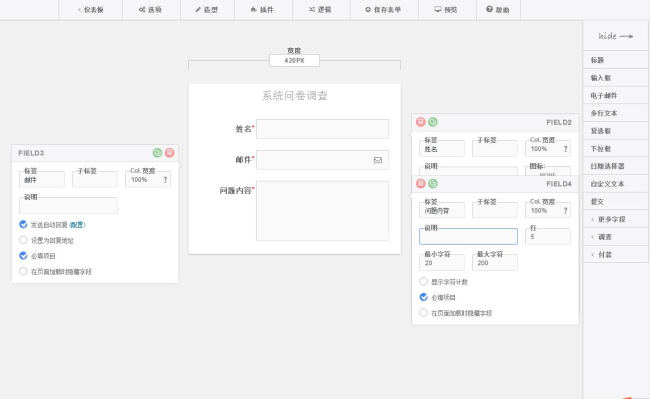Edit the 最小字符 min characters input
Viewport: 650px width, 399px height.
click(442, 263)
